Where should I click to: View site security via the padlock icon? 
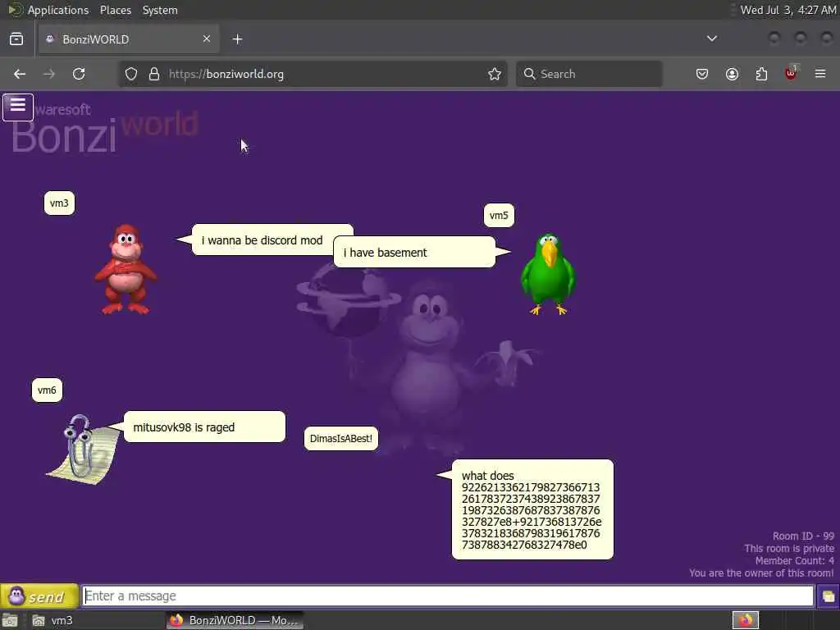[154, 74]
